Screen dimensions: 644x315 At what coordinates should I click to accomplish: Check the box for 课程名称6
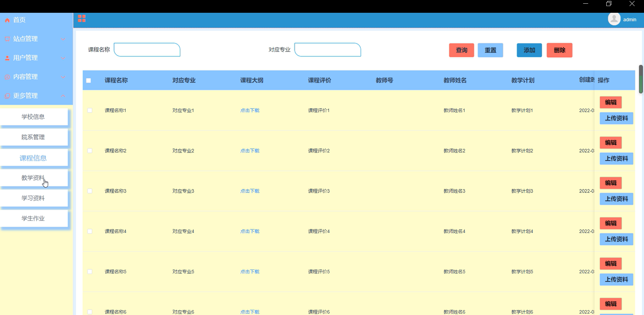[90, 312]
